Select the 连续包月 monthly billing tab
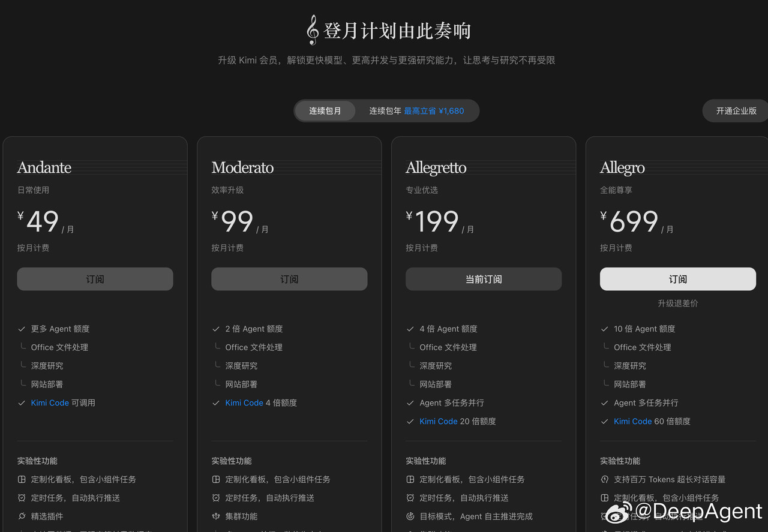The height and width of the screenshot is (532, 768). coord(325,111)
